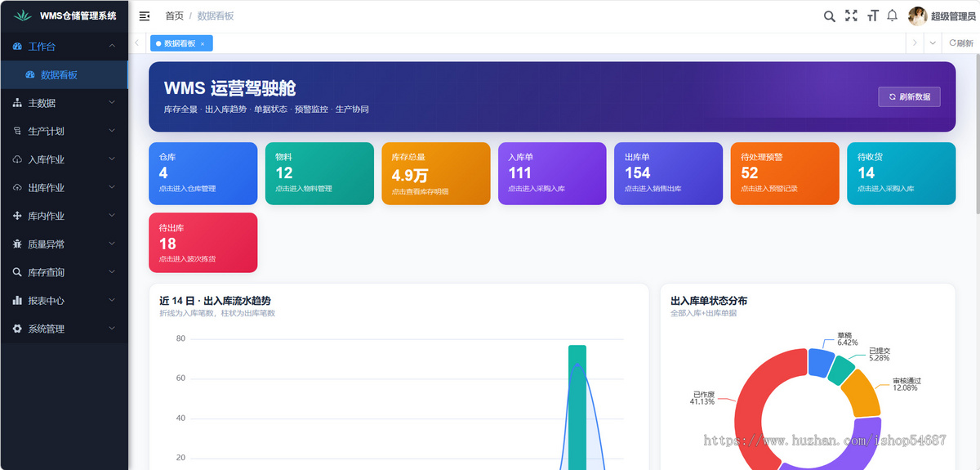980x470 pixels.
Task: Open the 物料 card showing 12
Action: pos(319,173)
